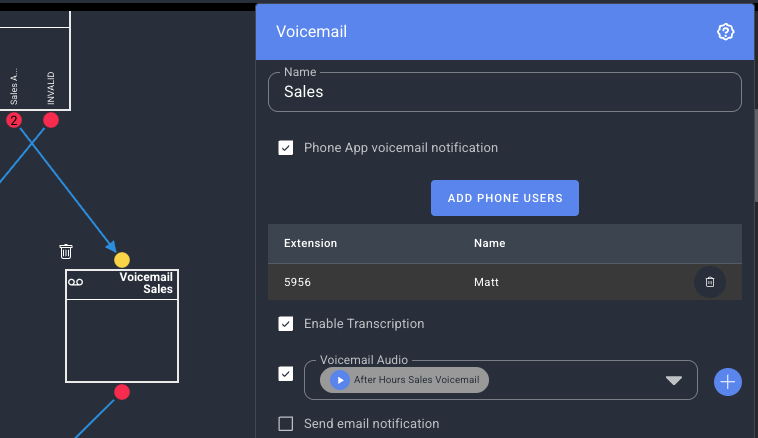Select yellow input connector of Voicemail node
This screenshot has height=438, width=758.
[122, 260]
